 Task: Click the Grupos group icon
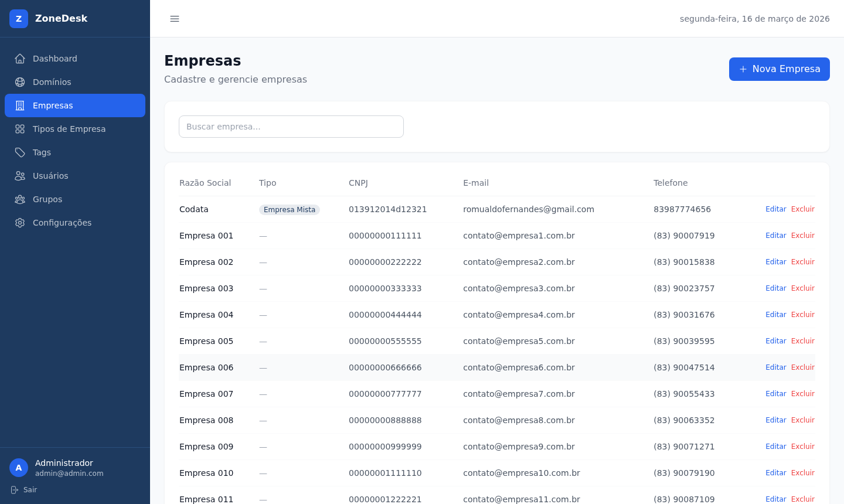(x=20, y=199)
